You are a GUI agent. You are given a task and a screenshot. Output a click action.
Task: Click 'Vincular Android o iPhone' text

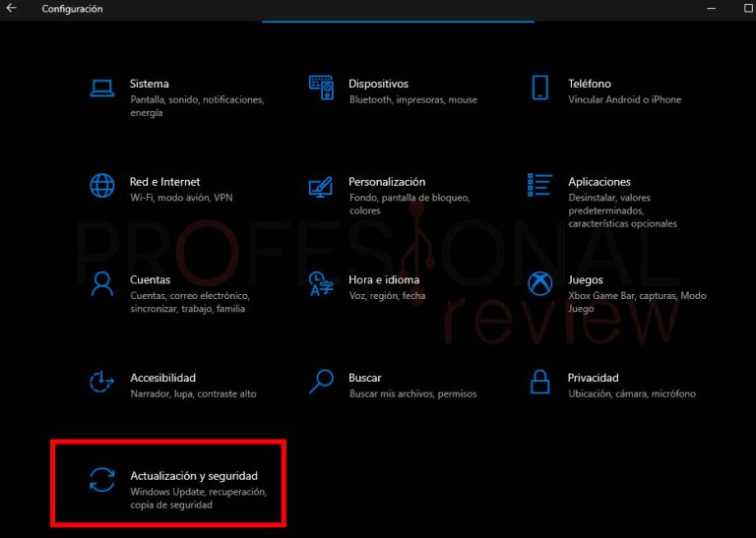tap(624, 99)
